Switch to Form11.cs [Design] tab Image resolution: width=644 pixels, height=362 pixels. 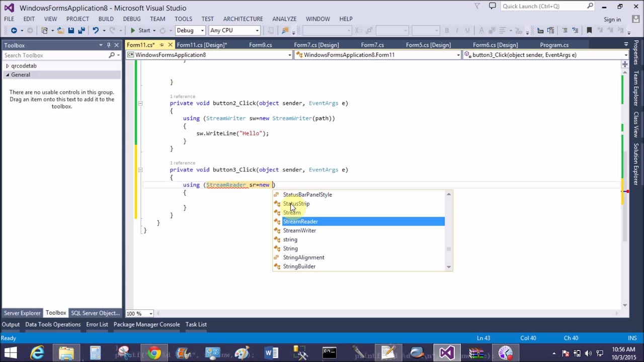tap(202, 45)
